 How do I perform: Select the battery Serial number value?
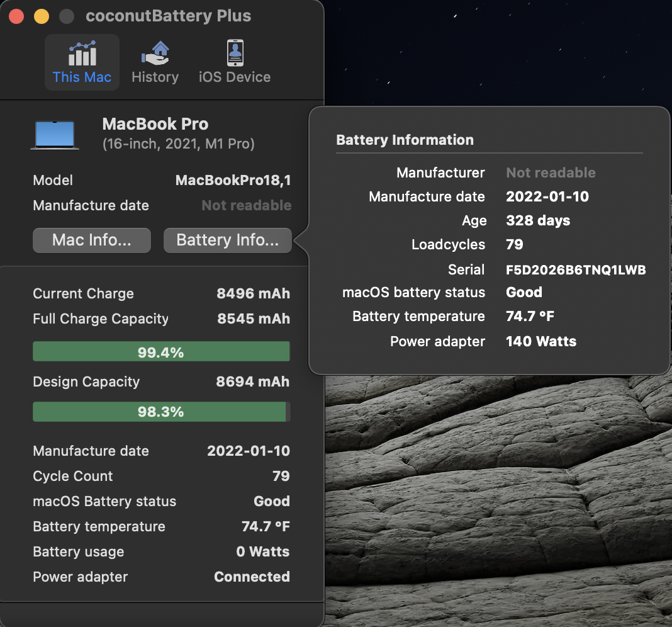coord(576,269)
